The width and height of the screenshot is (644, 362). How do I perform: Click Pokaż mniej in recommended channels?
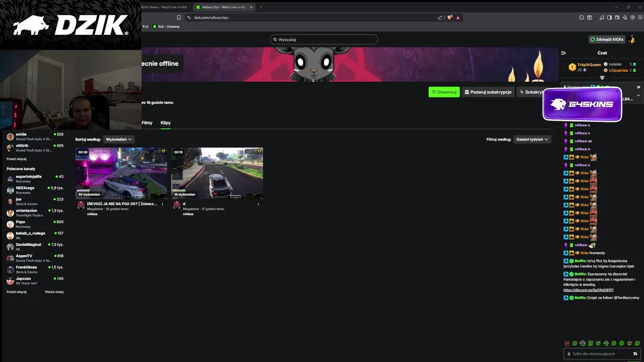click(x=54, y=292)
